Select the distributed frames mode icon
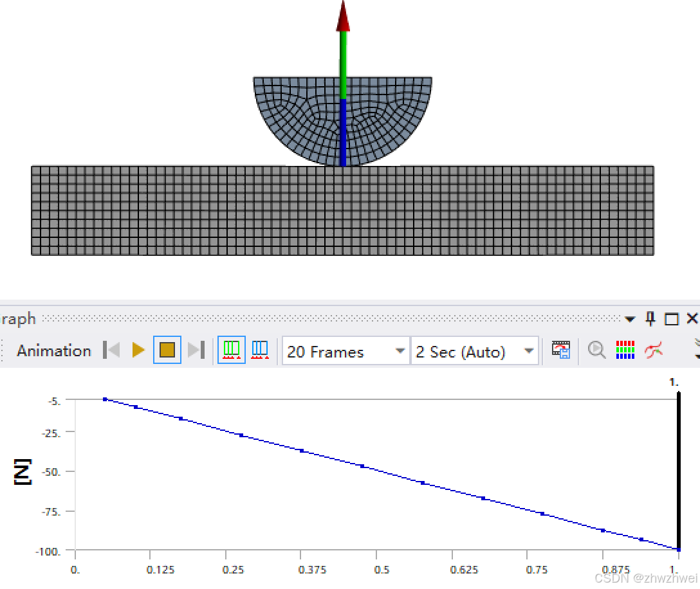This screenshot has height=589, width=700. 231,350
